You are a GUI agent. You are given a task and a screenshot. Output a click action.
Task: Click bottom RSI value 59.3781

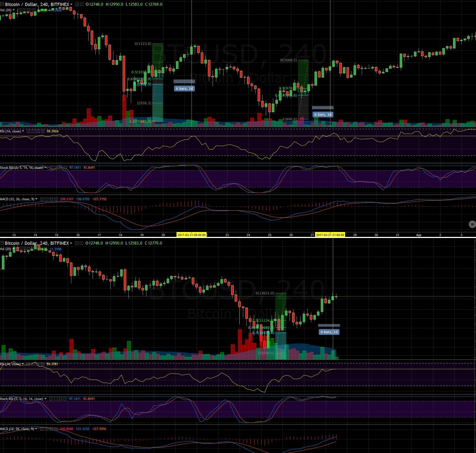[x=52, y=364]
